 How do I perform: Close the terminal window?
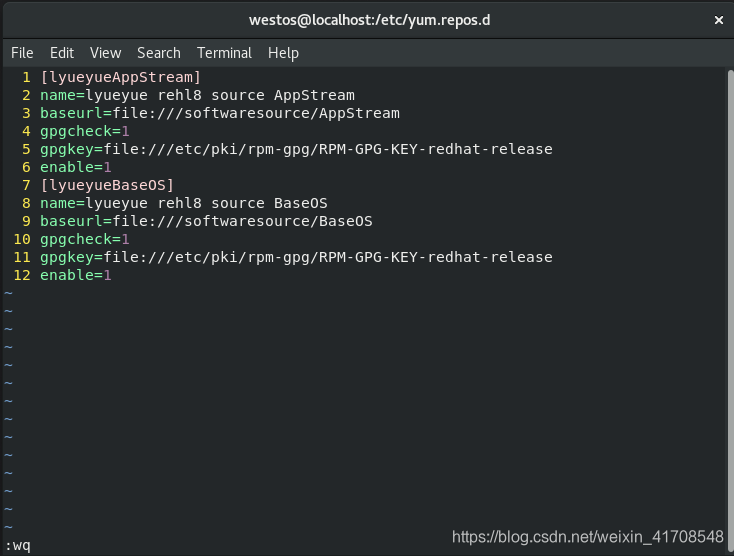[x=719, y=20]
